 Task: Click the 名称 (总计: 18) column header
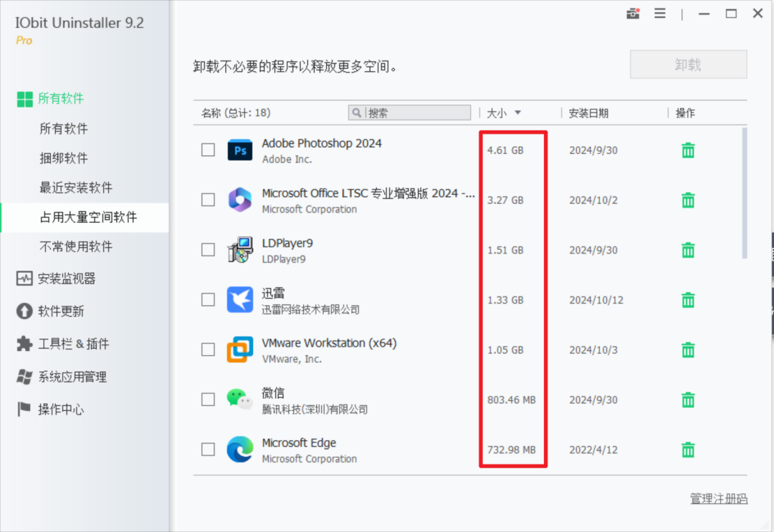coord(236,113)
